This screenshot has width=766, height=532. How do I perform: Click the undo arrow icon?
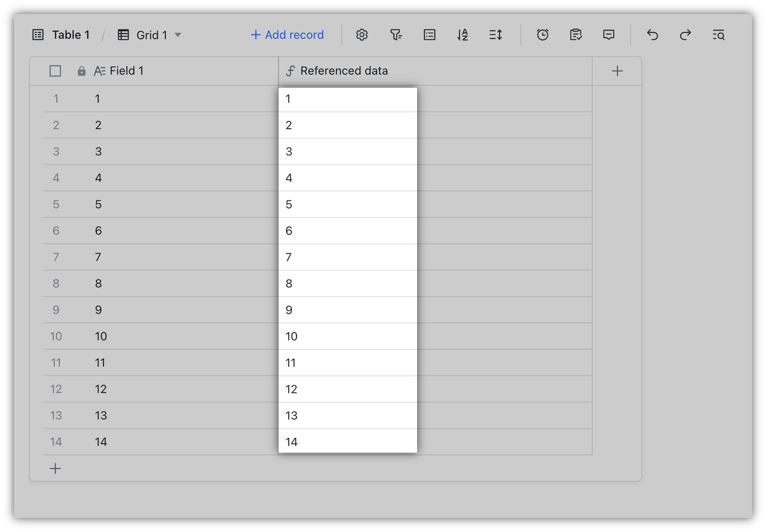pos(653,35)
